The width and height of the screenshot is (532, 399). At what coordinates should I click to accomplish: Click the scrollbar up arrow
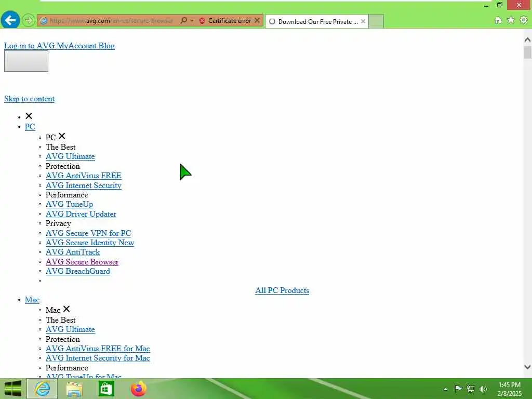click(x=527, y=39)
